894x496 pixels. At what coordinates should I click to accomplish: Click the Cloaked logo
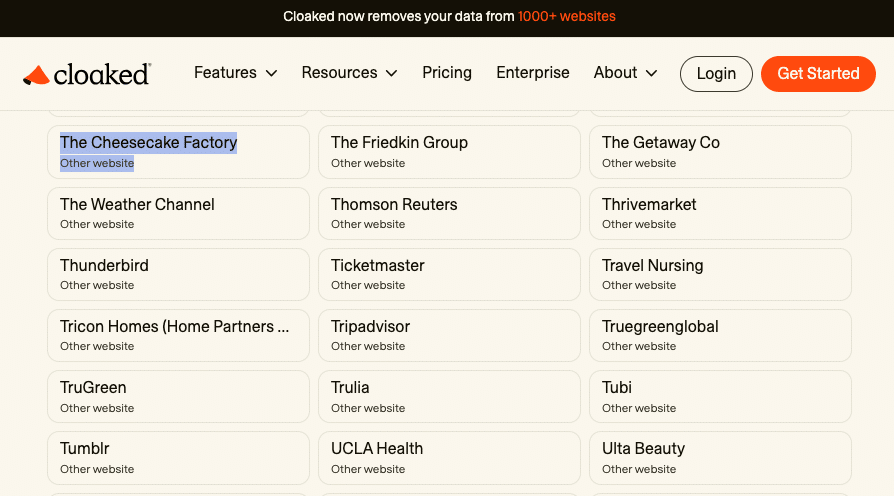click(87, 74)
